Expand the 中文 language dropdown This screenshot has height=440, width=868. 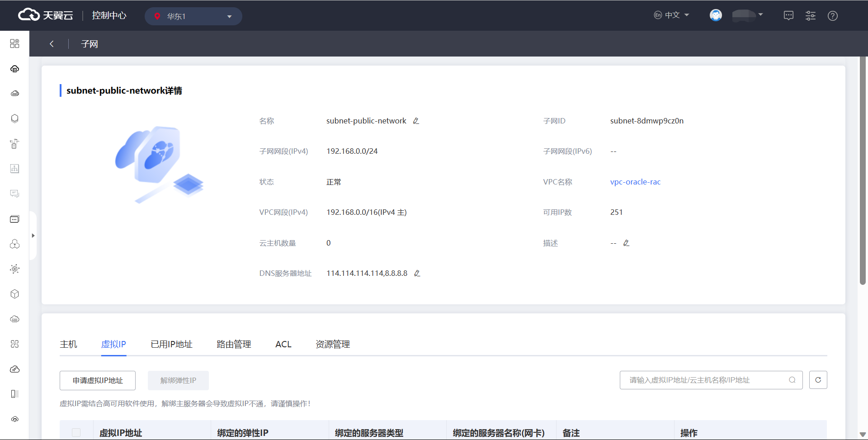[x=672, y=15]
